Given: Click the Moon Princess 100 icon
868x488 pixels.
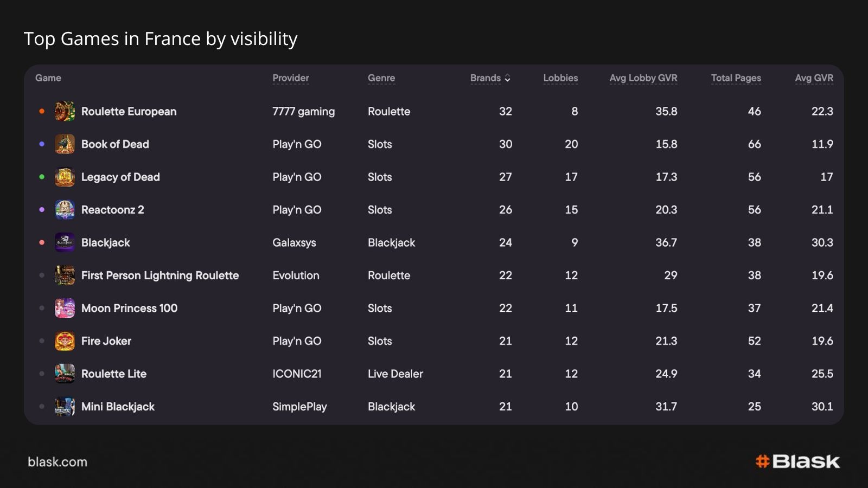Looking at the screenshot, I should pyautogui.click(x=65, y=308).
